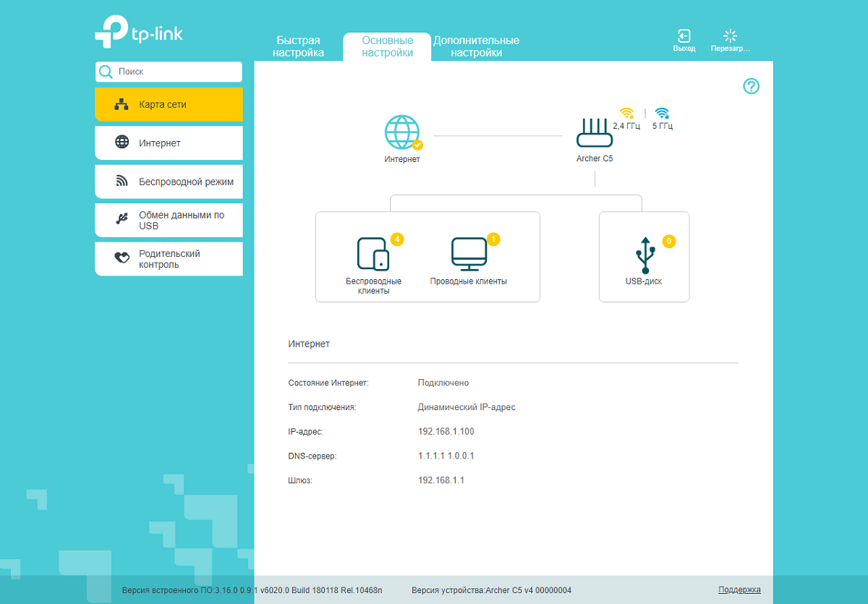Click wired clients count badge 1

[493, 239]
